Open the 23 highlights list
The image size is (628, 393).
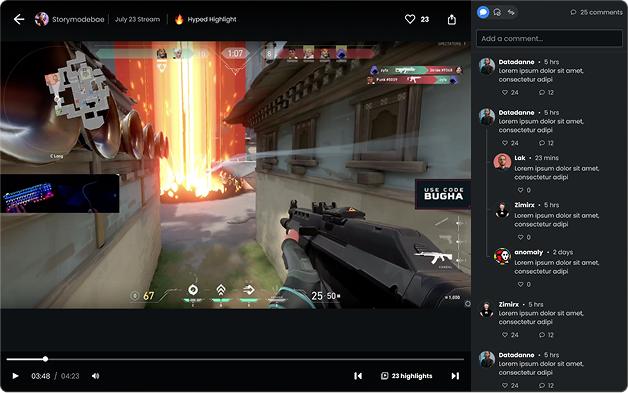point(407,376)
